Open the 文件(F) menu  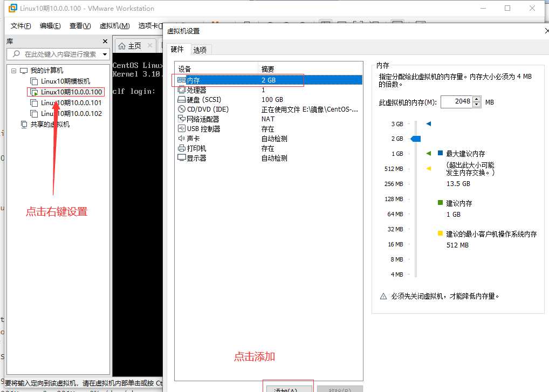[20, 26]
